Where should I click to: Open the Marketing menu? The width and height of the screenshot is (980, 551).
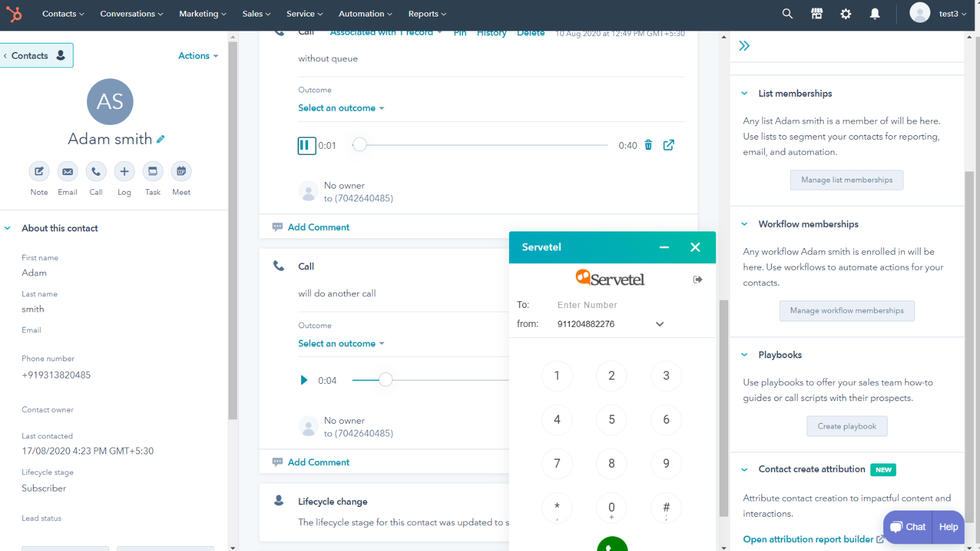pyautogui.click(x=203, y=13)
